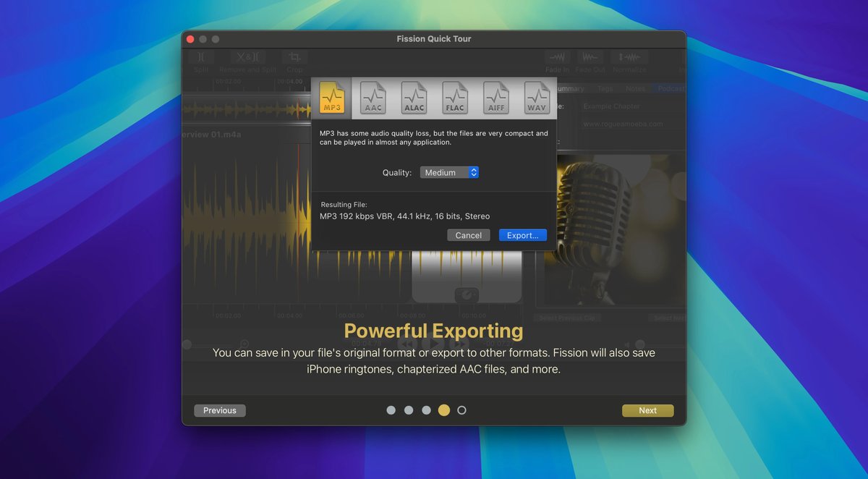Choose the AIFF format icon
Viewport: 868px width, 479px height.
(496, 98)
